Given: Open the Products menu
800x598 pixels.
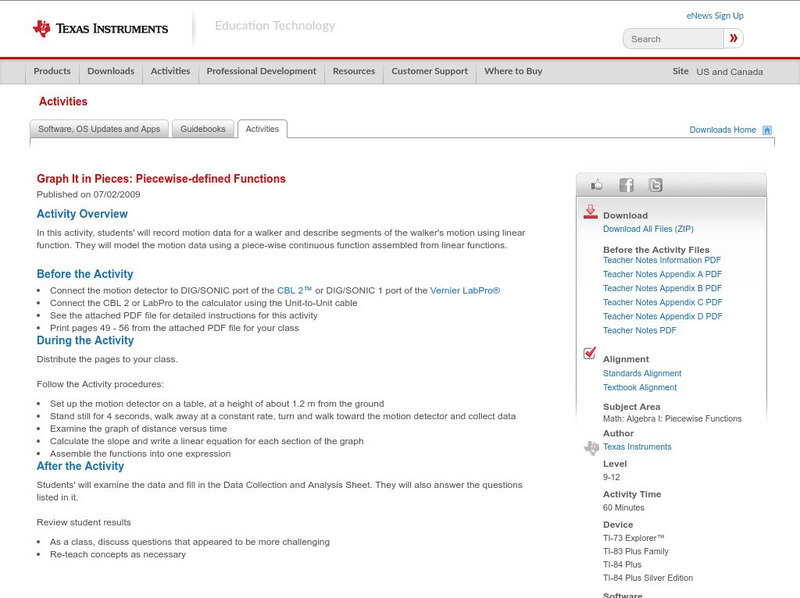Looking at the screenshot, I should coord(52,71).
